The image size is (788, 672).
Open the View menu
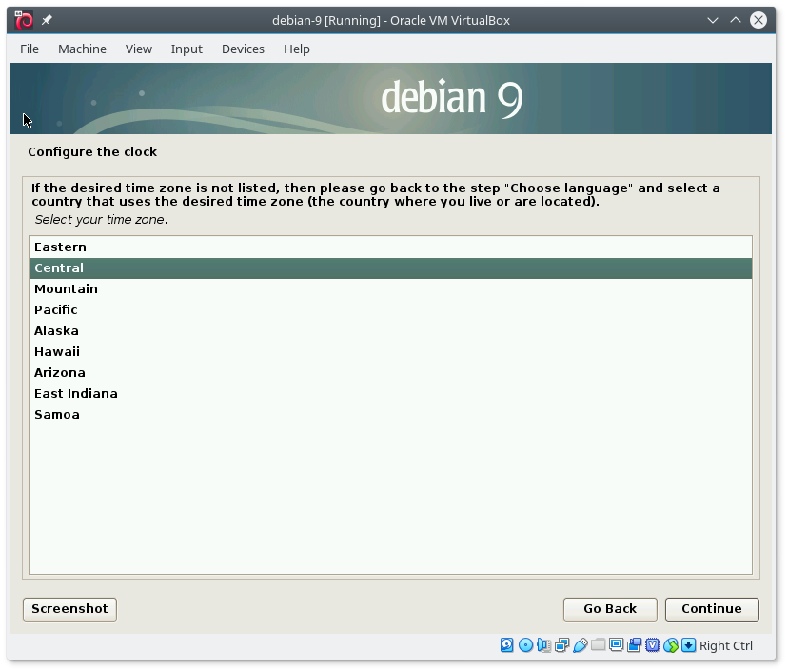point(138,49)
